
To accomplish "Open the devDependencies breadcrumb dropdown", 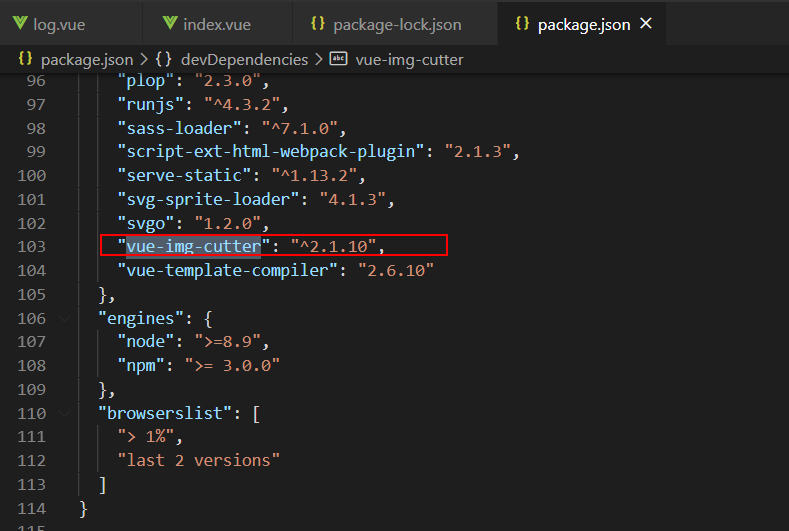I will click(244, 59).
